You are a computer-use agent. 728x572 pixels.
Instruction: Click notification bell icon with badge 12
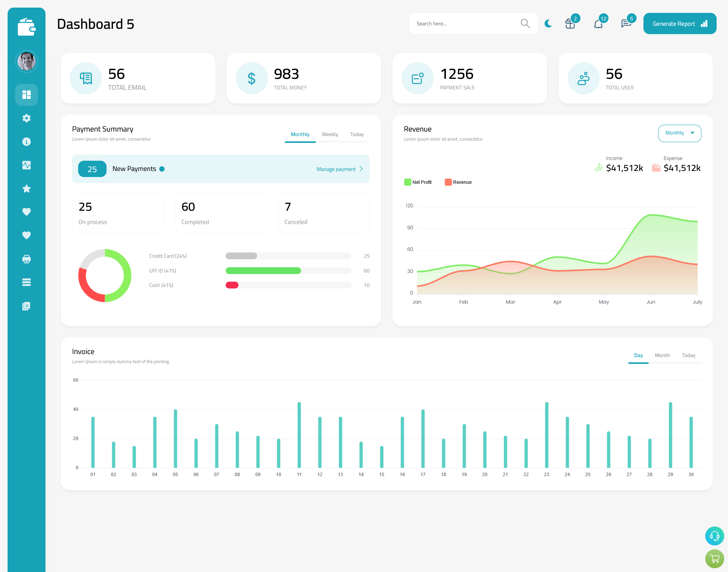[x=598, y=23]
